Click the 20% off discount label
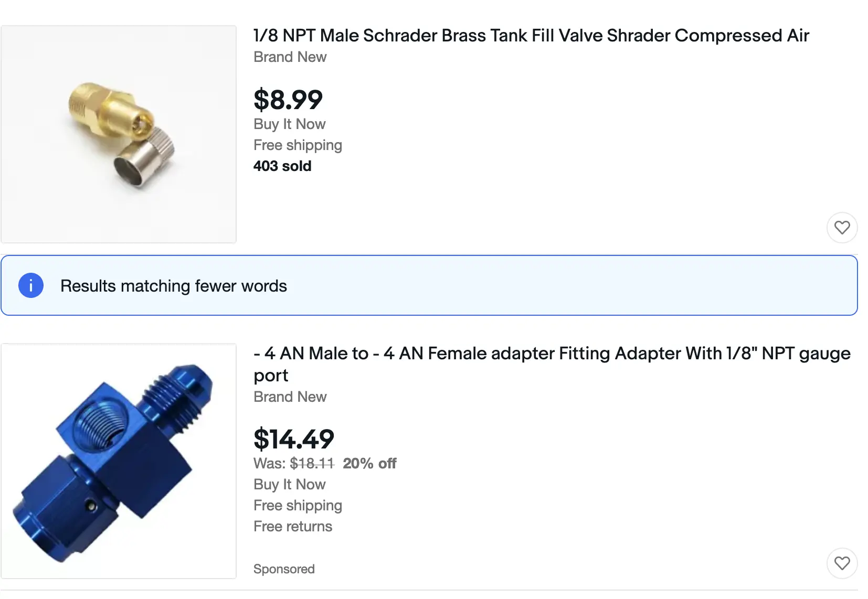Viewport: 868px width, 599px height. pos(369,463)
